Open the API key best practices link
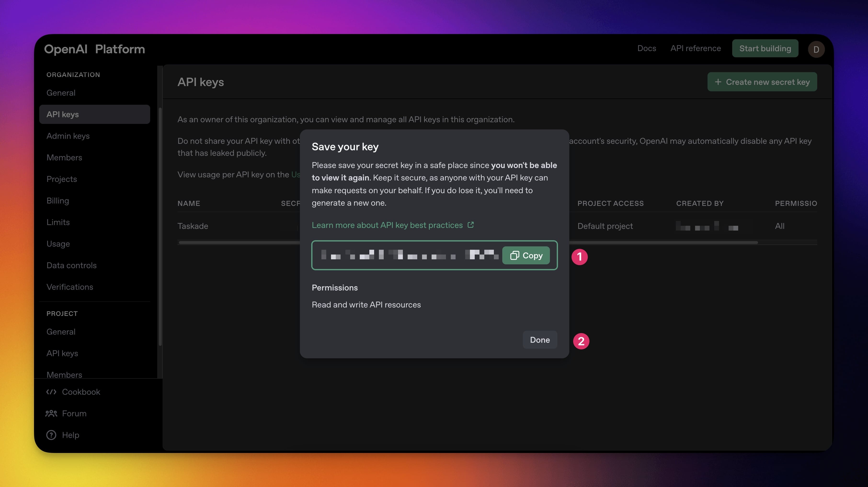Screen dimensions: 868x487 [387, 225]
